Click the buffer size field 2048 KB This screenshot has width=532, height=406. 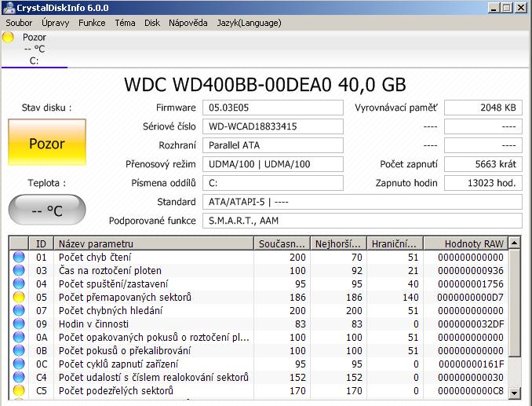pyautogui.click(x=483, y=108)
